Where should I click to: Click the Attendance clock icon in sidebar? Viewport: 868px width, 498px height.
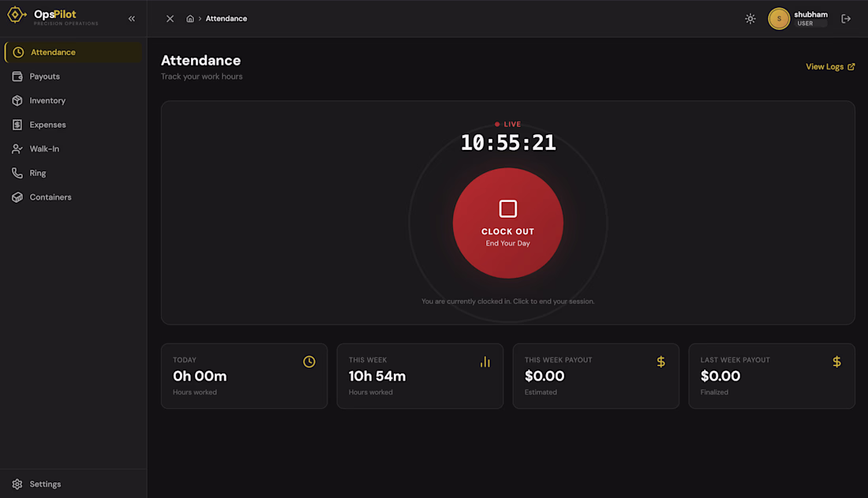point(18,52)
